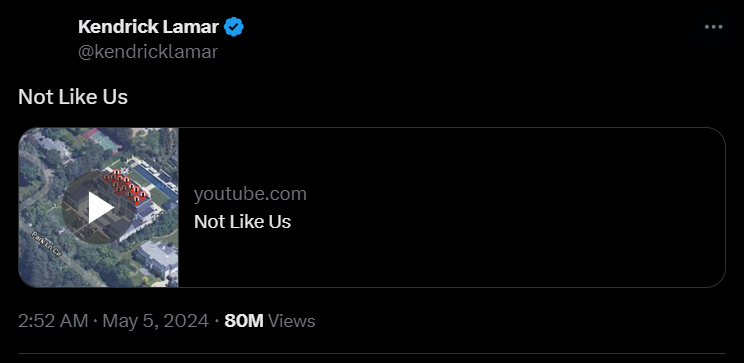Click the red location markers on thumbnail

pyautogui.click(x=124, y=187)
